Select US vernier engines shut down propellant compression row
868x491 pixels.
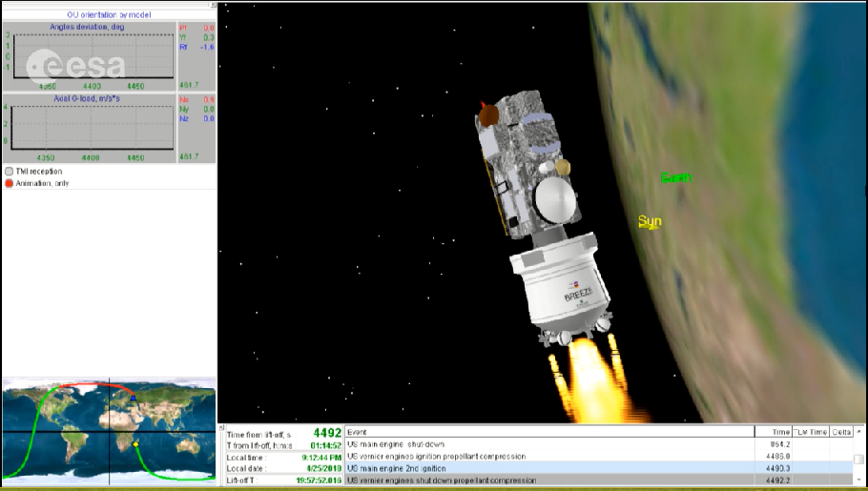(x=548, y=481)
